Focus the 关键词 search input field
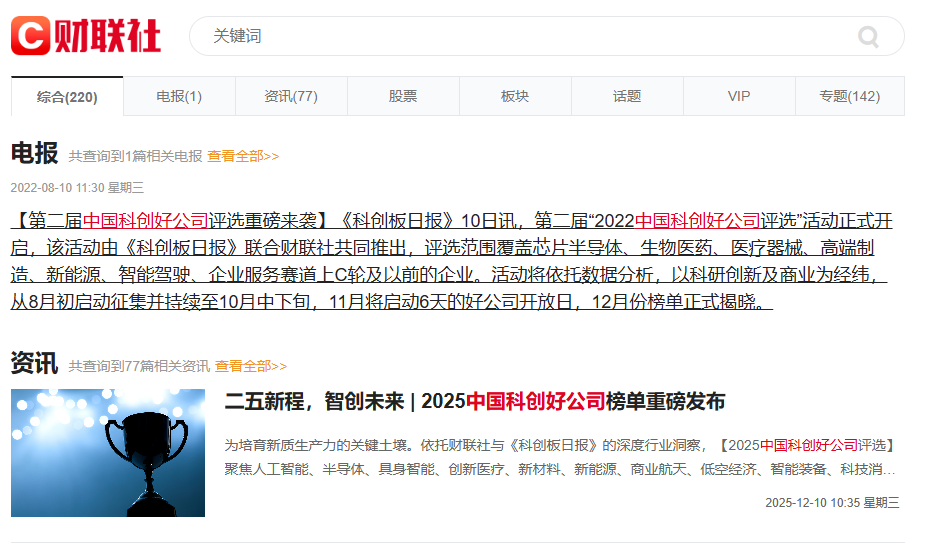 tap(520, 36)
